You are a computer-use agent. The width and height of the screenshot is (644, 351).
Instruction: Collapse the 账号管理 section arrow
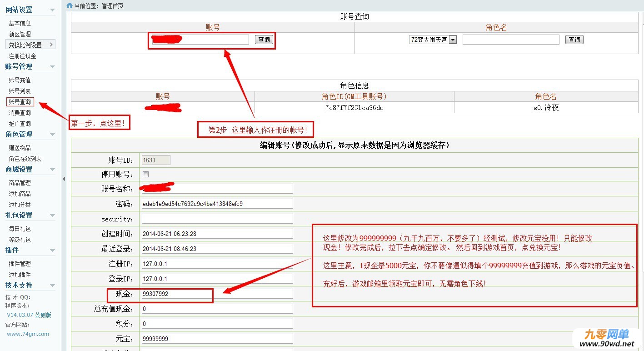[x=52, y=67]
